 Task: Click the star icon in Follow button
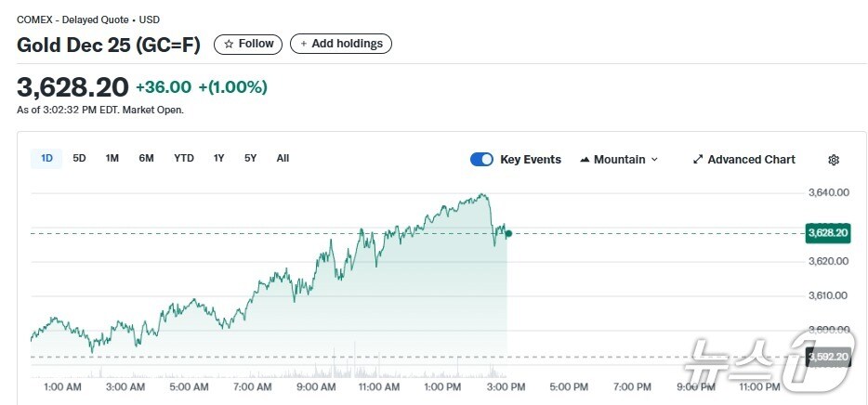tap(229, 44)
